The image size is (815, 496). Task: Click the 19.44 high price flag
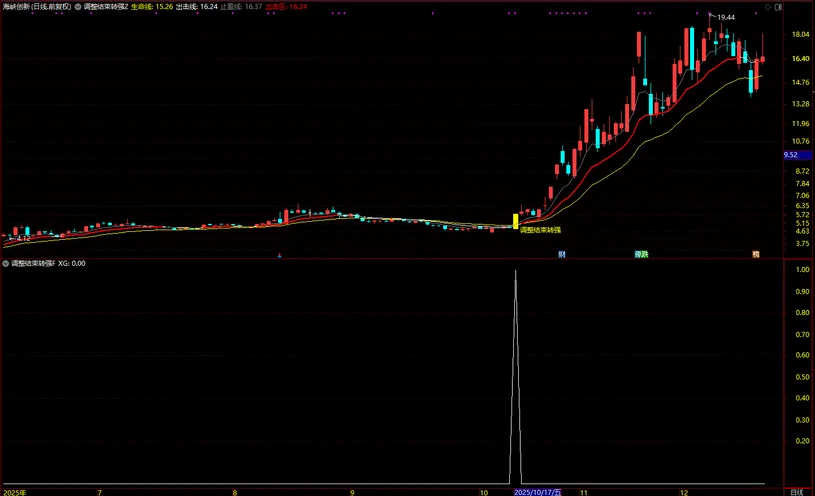tap(725, 18)
